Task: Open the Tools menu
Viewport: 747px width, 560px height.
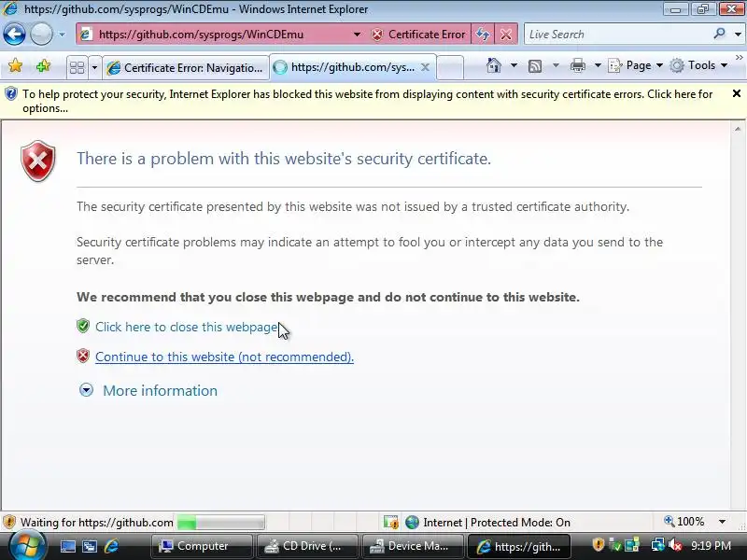Action: click(698, 65)
